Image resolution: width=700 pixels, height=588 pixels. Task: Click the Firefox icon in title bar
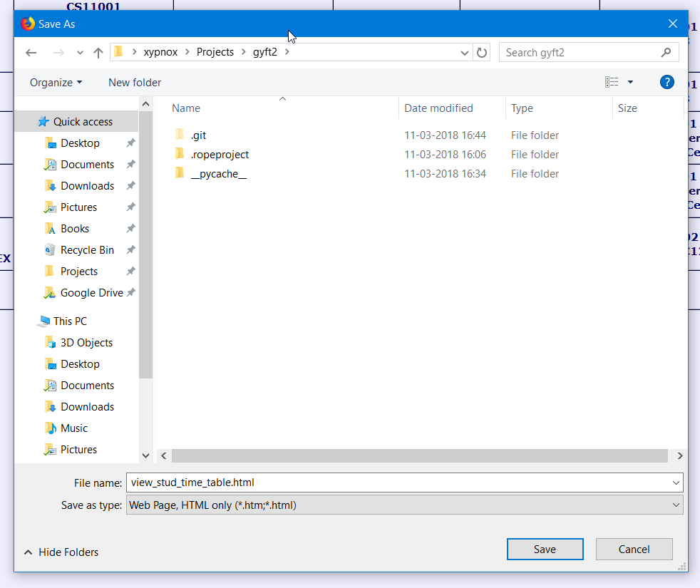point(28,24)
